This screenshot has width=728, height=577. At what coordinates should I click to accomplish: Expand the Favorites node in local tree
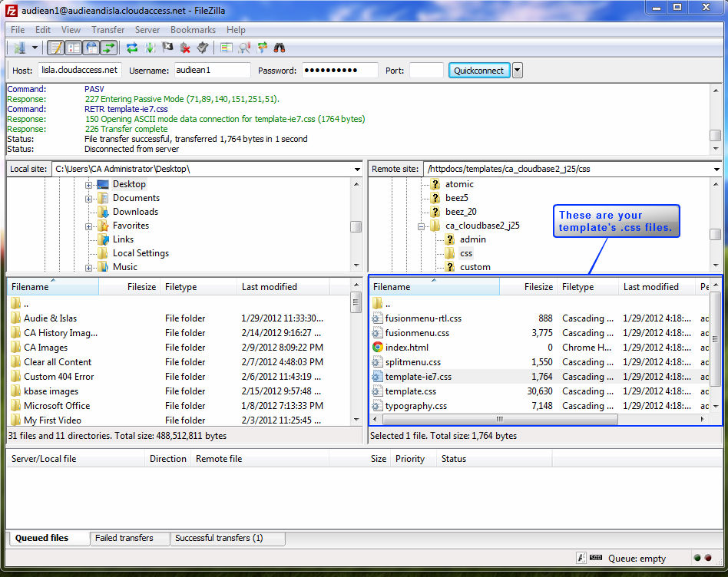(x=88, y=227)
